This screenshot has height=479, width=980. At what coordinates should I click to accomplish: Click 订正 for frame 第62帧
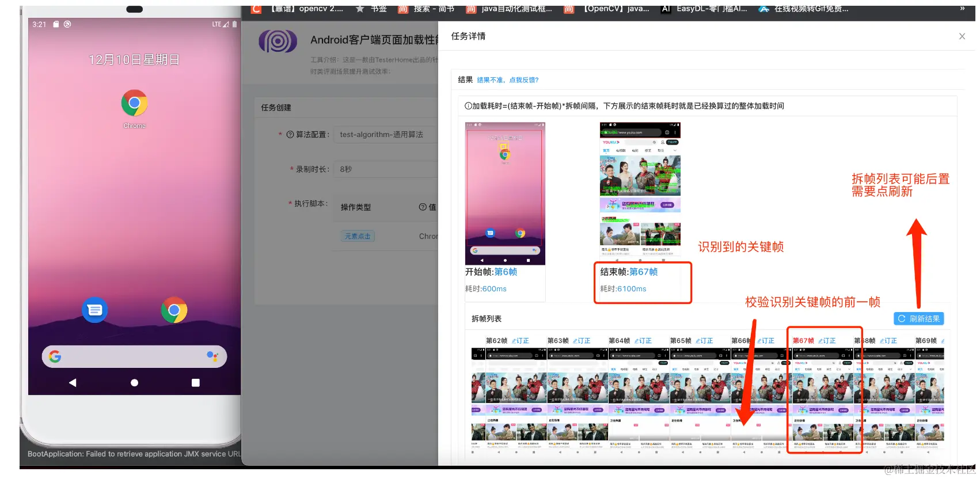click(521, 341)
